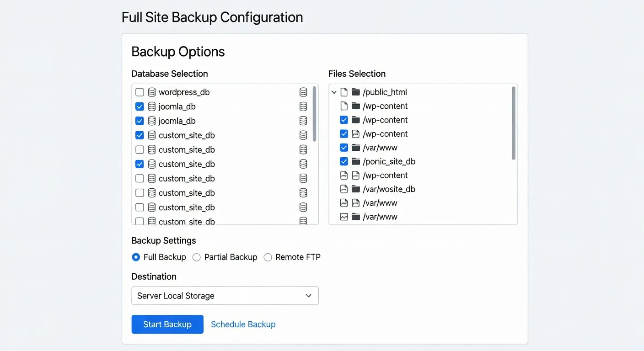Viewport: 644px width, 351px height.
Task: Click the PHP file icon on checked /wp-content row
Action: [x=356, y=134]
